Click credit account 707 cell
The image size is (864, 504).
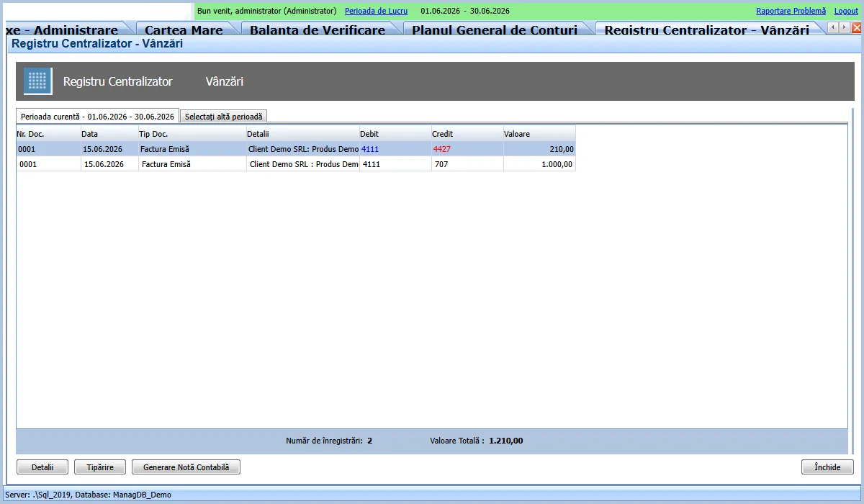point(467,164)
